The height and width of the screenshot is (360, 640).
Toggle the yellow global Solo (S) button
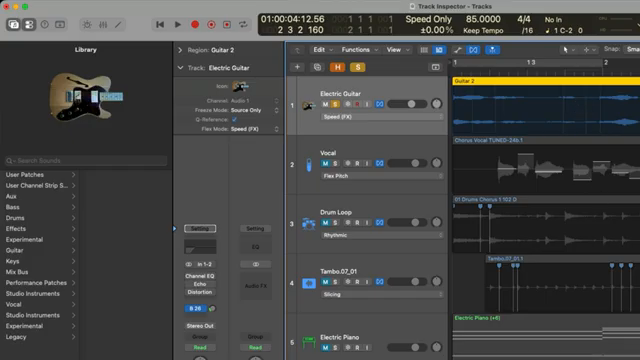358,67
